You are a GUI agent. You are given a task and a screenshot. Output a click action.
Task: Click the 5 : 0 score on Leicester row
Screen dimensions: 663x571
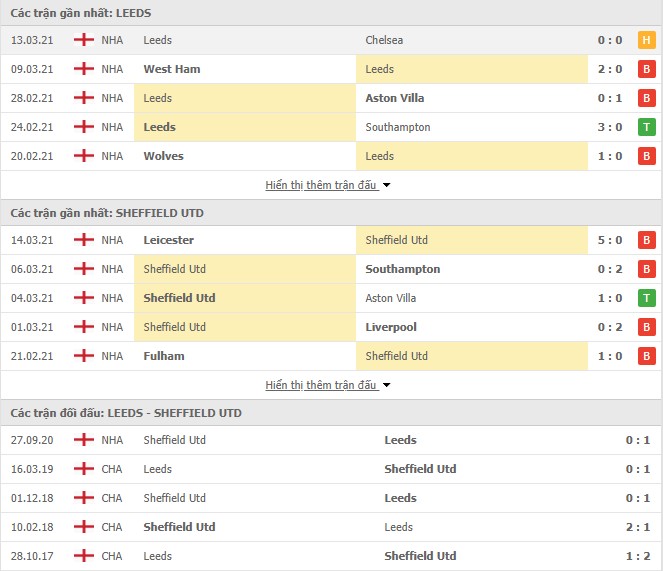tap(610, 240)
